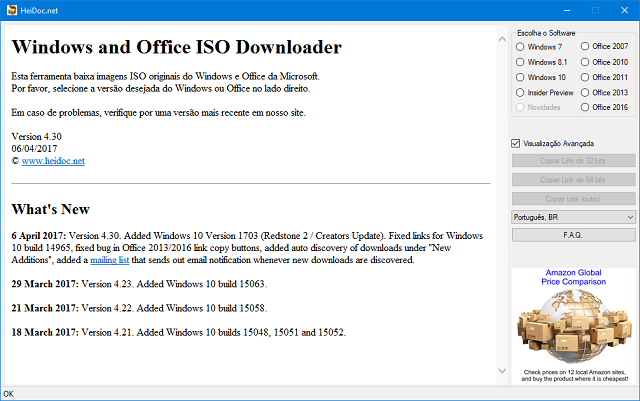Click the HeiDoc.net app icon in title bar
The image size is (640, 401).
[x=12, y=10]
